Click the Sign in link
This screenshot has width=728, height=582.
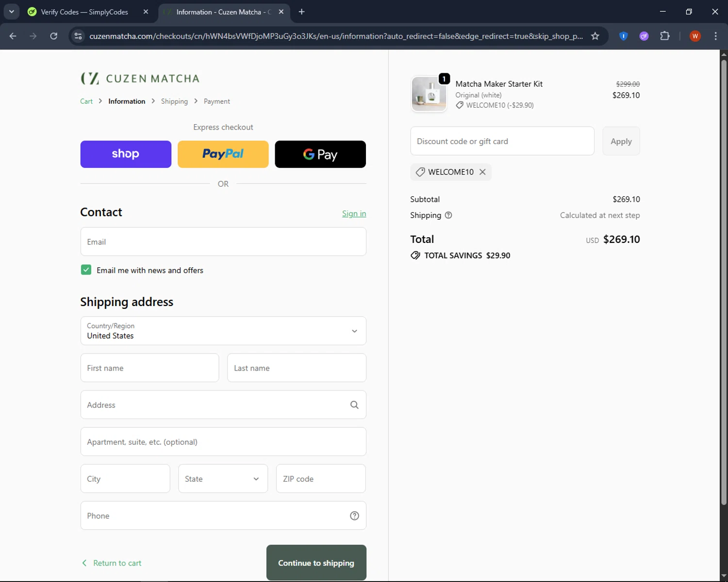354,213
